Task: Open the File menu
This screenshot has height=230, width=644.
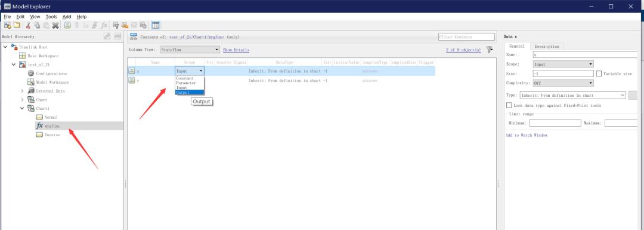Action: [7, 17]
